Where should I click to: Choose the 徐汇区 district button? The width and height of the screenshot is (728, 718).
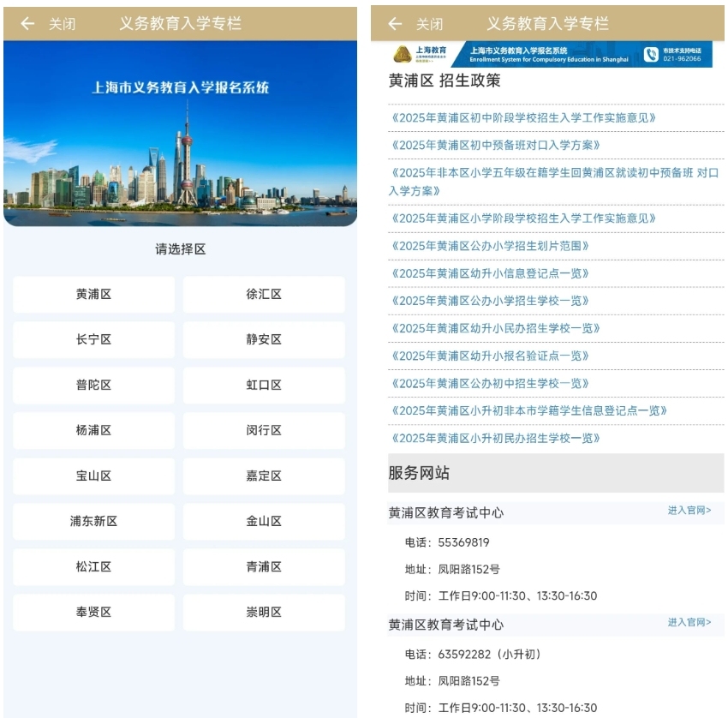pyautogui.click(x=264, y=294)
